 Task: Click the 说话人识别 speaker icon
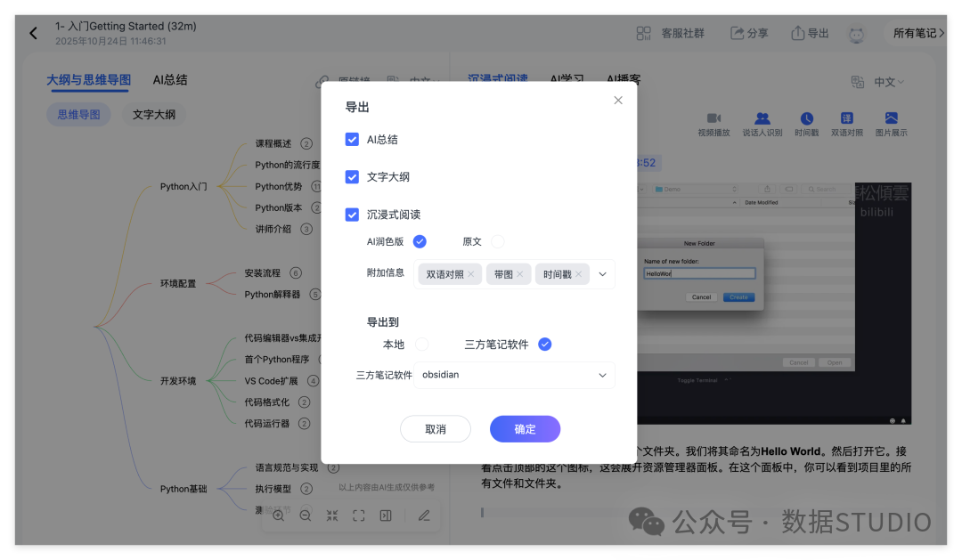click(762, 118)
